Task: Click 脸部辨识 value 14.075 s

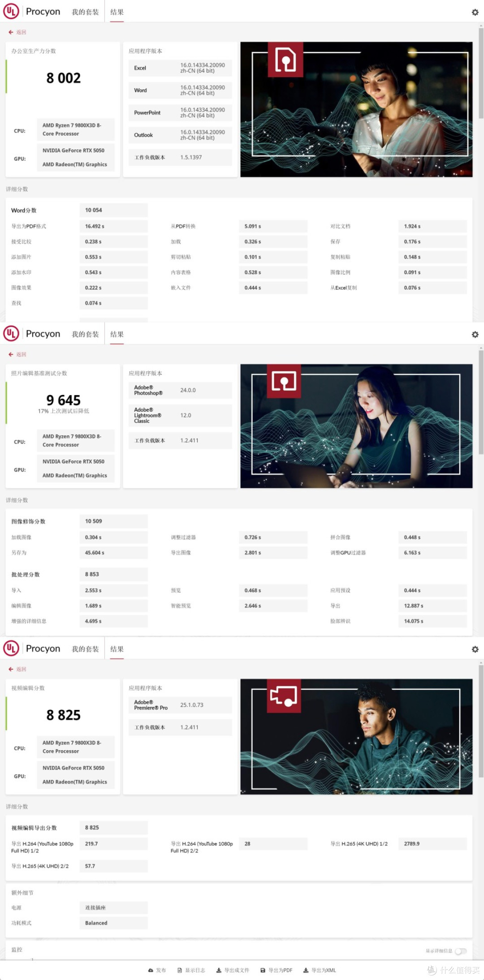Action: (432, 621)
